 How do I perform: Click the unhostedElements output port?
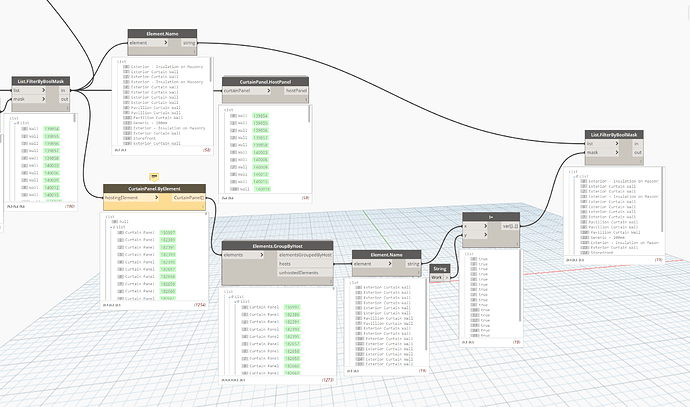[305, 273]
